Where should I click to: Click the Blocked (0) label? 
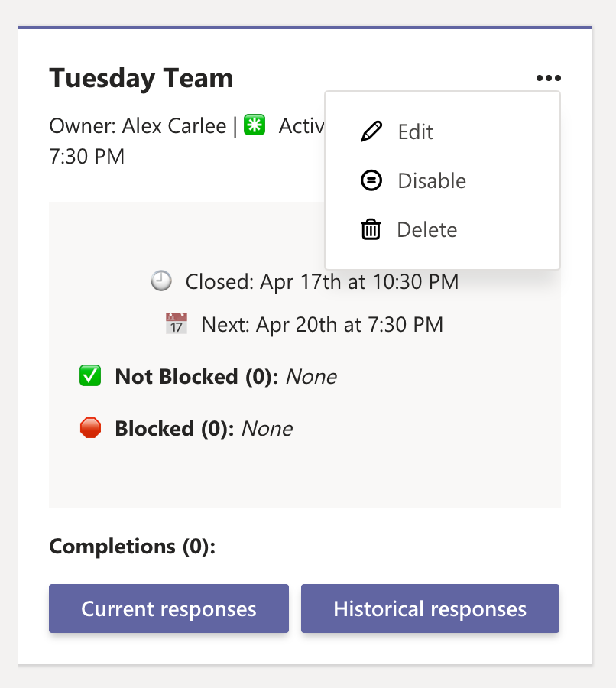(x=174, y=428)
